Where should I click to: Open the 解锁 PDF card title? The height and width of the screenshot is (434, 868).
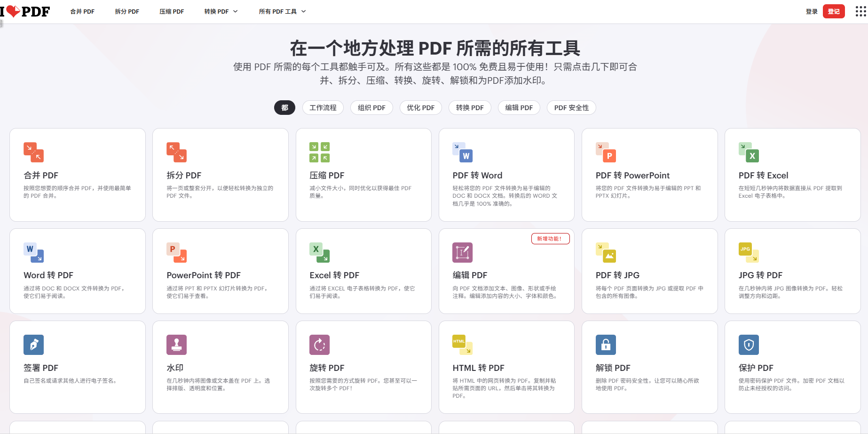pos(613,368)
